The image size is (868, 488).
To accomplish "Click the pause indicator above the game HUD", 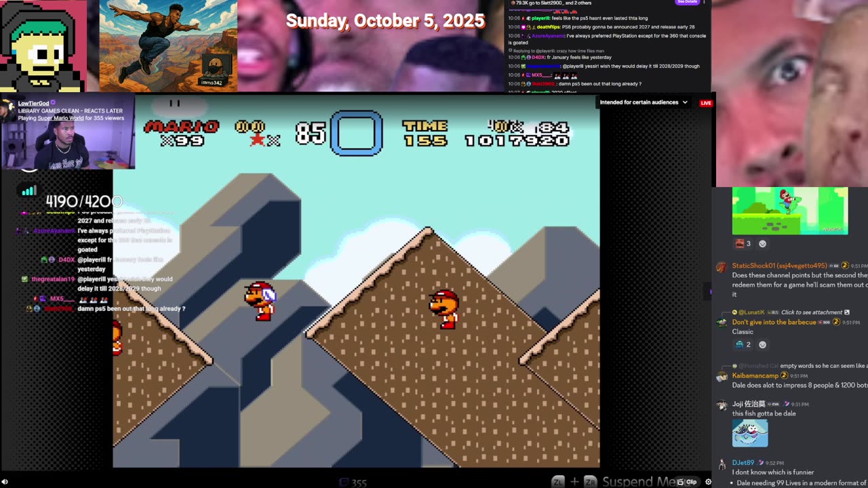I will pos(175,103).
